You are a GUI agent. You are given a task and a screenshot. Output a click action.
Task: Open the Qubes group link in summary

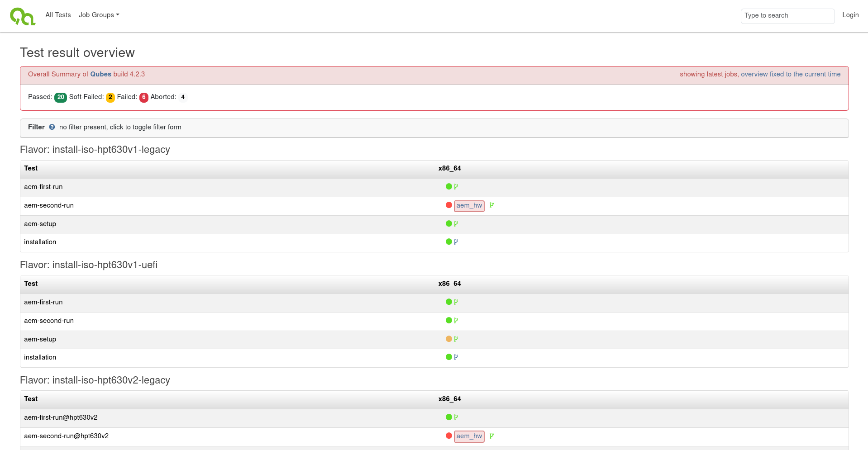tap(100, 74)
